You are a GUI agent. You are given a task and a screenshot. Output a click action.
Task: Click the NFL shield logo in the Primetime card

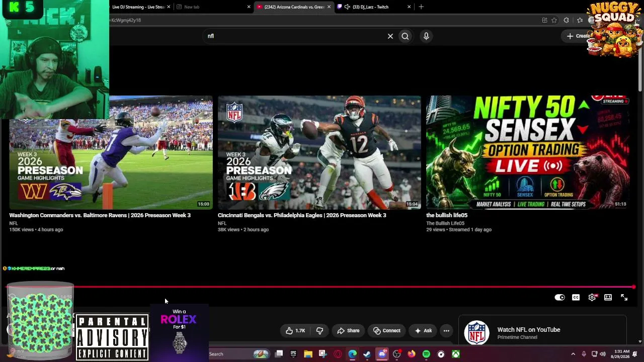click(476, 332)
